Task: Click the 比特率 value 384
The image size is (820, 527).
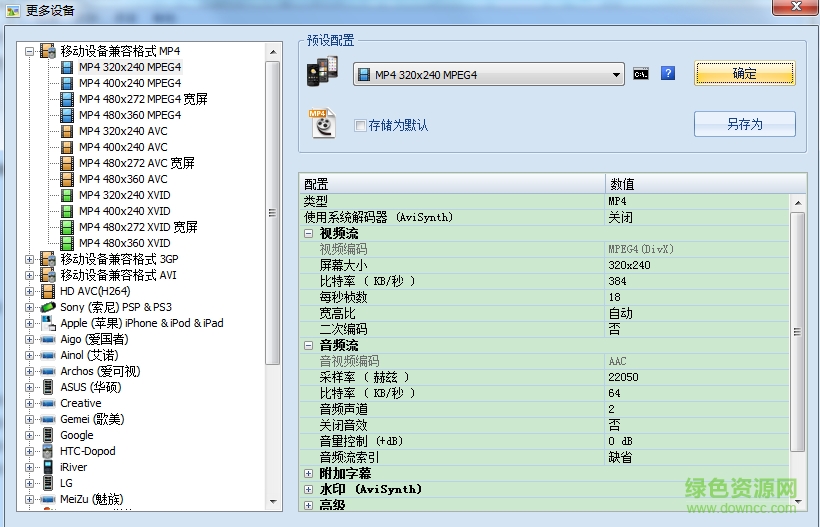Action: [617, 281]
